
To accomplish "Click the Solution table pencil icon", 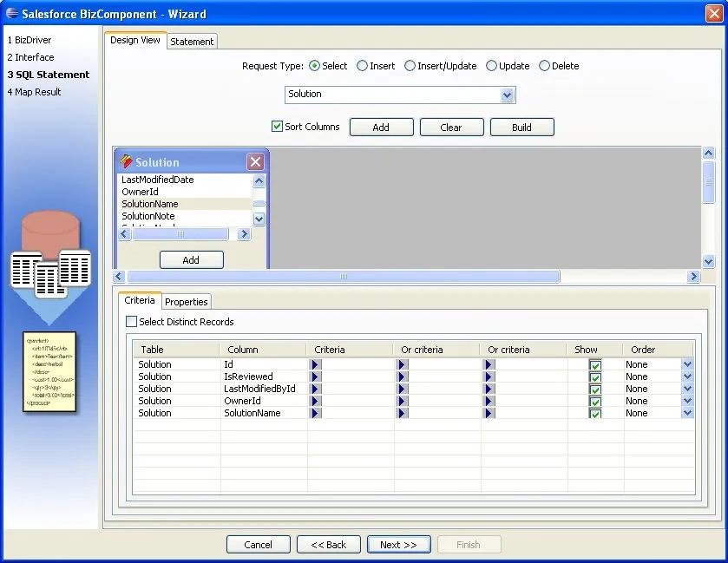I will pos(126,161).
